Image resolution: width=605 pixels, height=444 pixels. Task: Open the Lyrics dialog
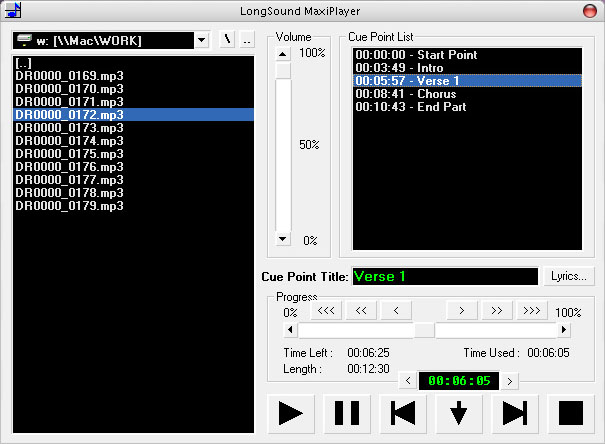click(571, 276)
